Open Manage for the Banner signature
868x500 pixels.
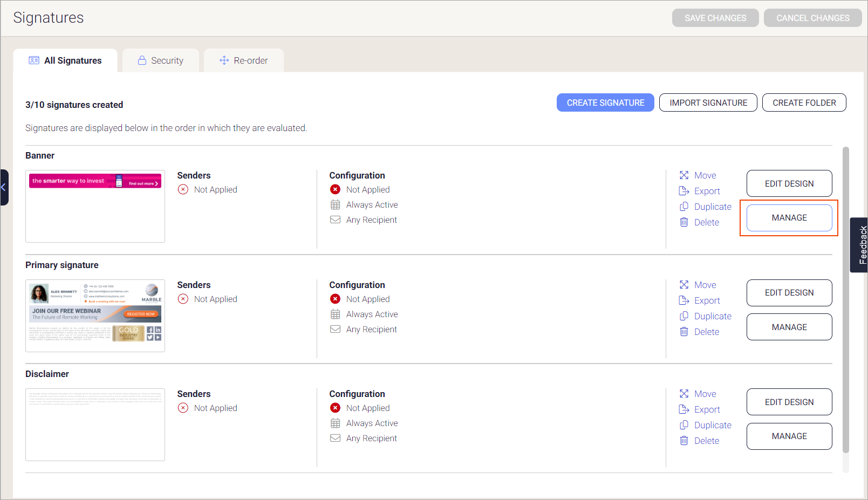[789, 217]
